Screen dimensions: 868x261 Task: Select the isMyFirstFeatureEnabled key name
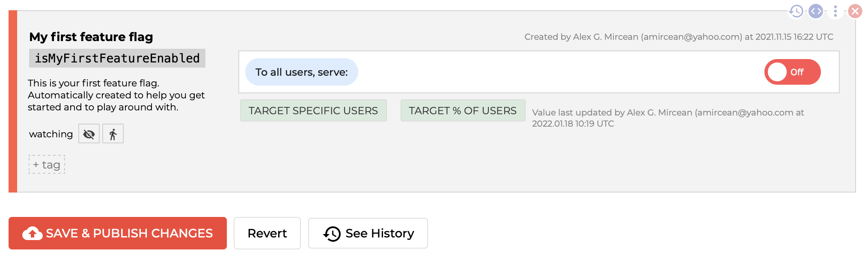click(x=117, y=58)
